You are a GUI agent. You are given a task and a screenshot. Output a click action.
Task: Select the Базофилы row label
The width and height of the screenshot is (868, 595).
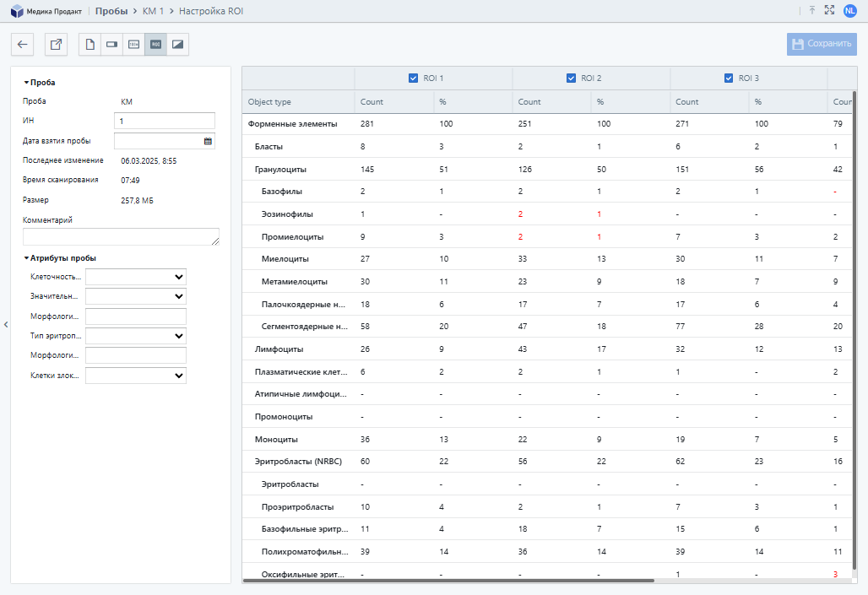[x=282, y=192]
